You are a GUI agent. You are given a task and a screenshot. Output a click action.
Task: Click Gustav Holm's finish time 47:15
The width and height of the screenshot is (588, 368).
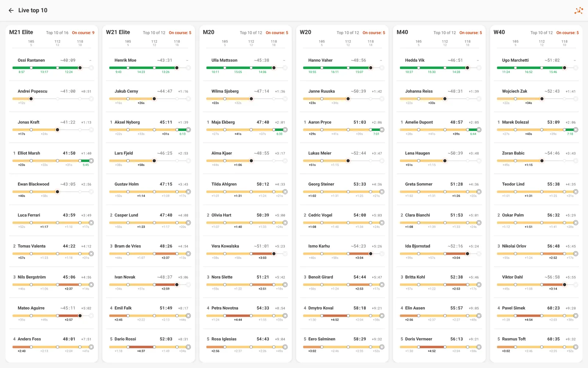point(166,184)
